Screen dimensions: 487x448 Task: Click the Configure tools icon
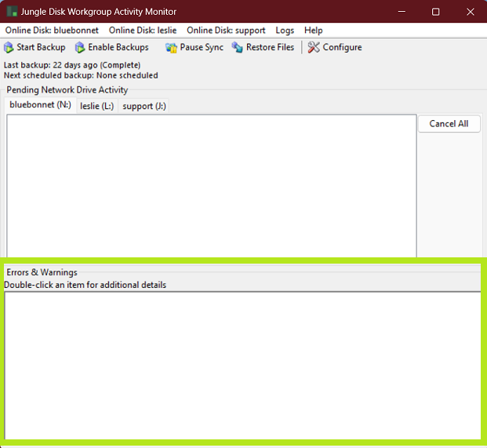coord(314,47)
